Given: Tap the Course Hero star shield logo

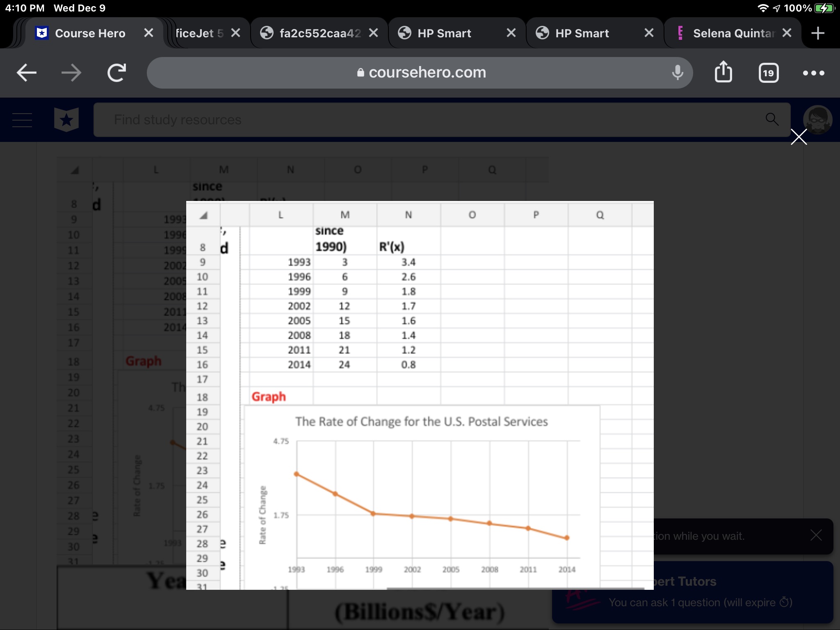Looking at the screenshot, I should point(66,120).
